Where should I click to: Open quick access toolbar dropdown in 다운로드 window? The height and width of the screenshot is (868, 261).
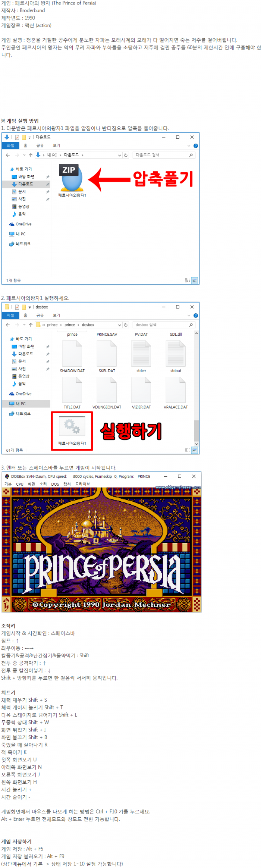tap(30, 138)
